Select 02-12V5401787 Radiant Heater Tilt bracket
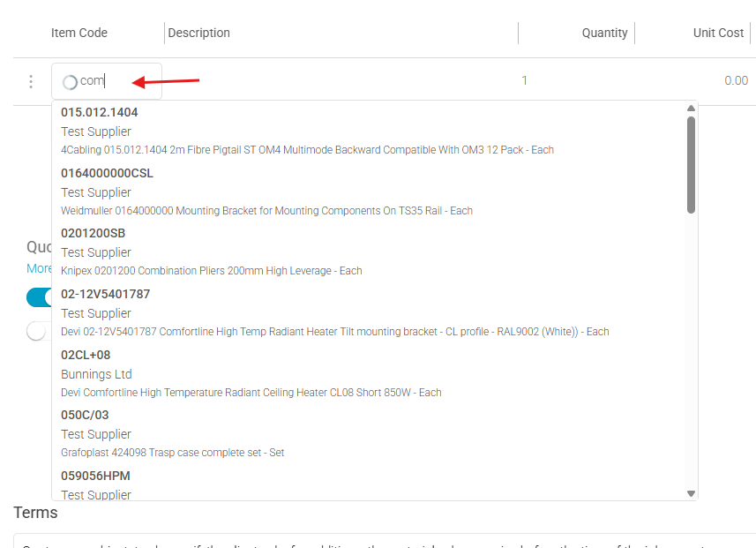This screenshot has width=756, height=548. tap(334, 312)
